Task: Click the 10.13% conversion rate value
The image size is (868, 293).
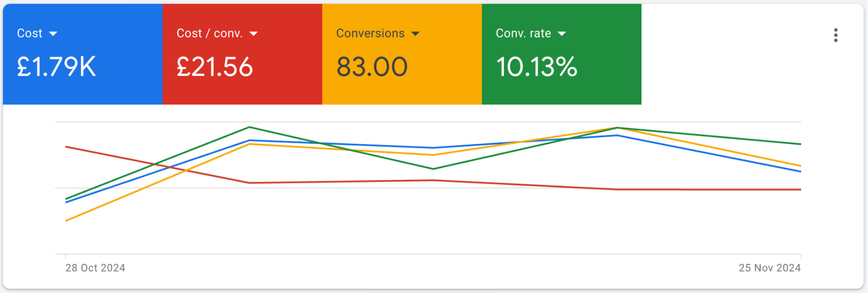Action: click(x=536, y=66)
